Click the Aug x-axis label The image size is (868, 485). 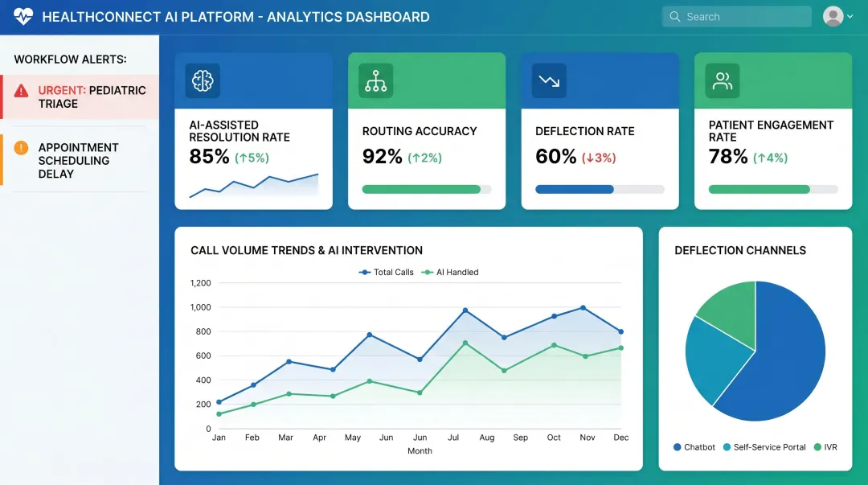486,438
